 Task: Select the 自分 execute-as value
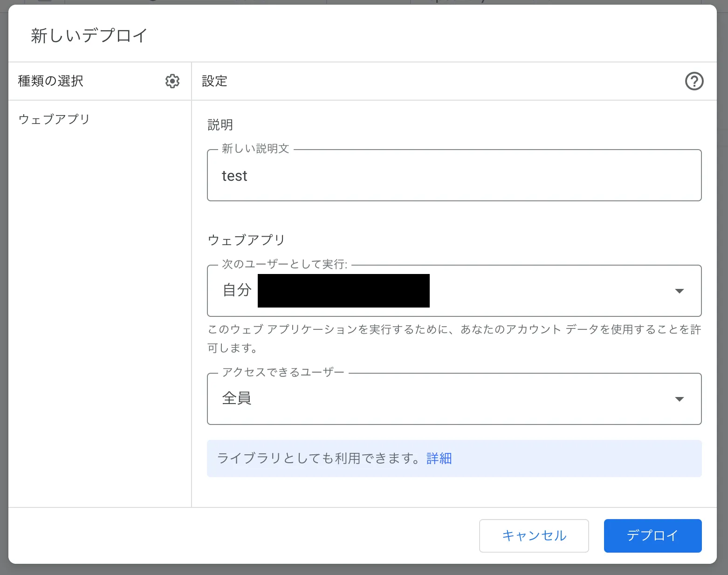click(x=237, y=291)
